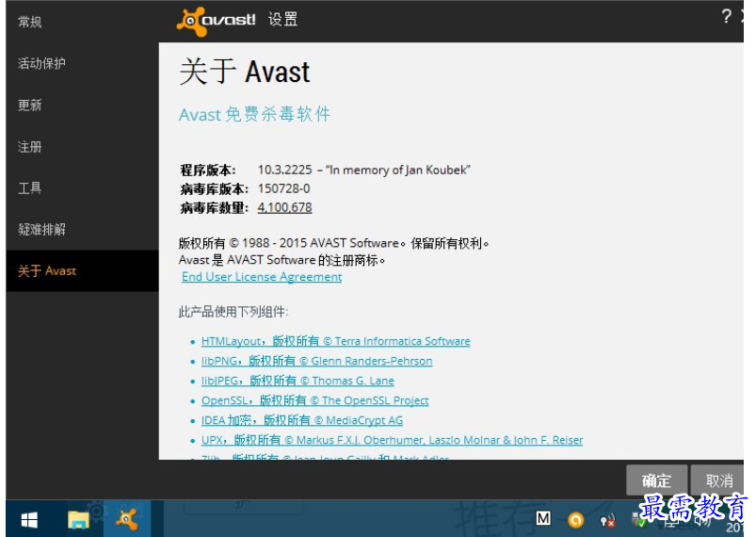
Task: Open the End User License Agreement link
Action: point(262,276)
